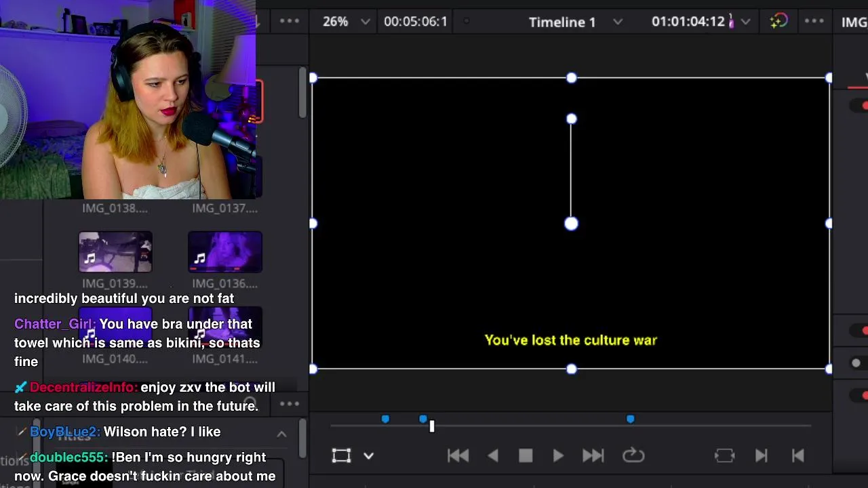This screenshot has width=868, height=488.
Task: Click the playhead on the viewer scrub bar
Action: 432,426
